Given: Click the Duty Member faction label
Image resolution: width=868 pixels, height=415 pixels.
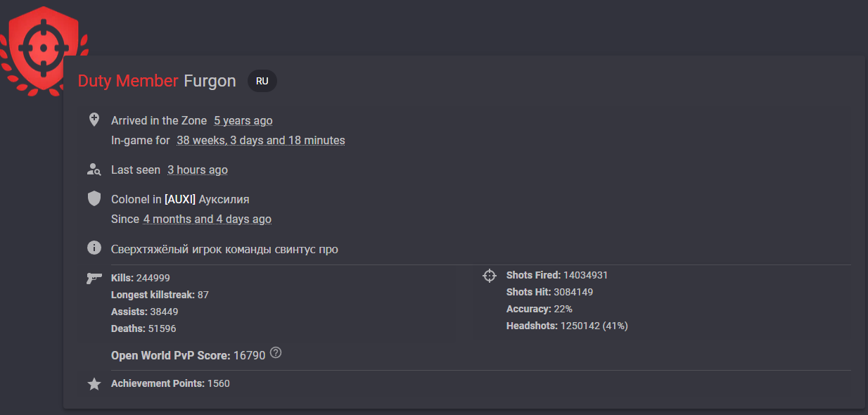Looking at the screenshot, I should click(x=128, y=81).
